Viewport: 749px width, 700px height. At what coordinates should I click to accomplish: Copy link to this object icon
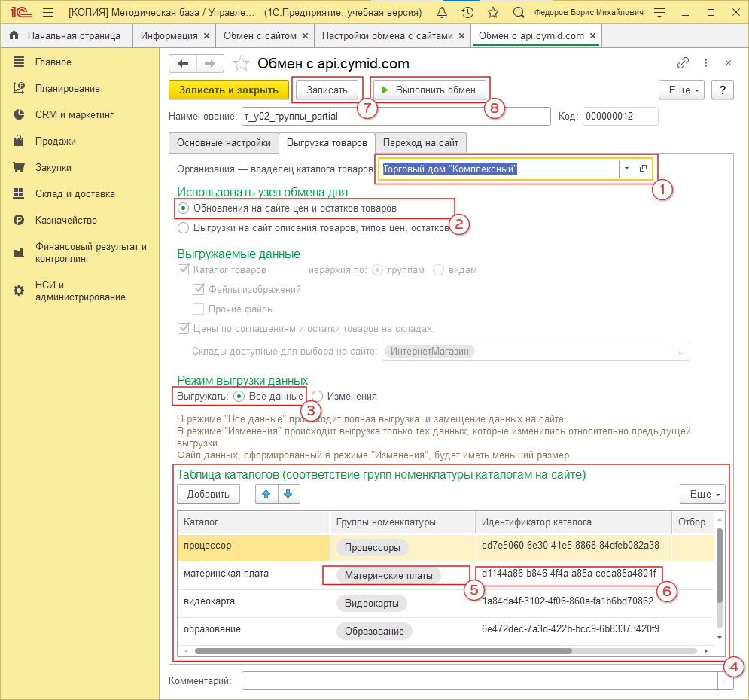click(x=684, y=63)
